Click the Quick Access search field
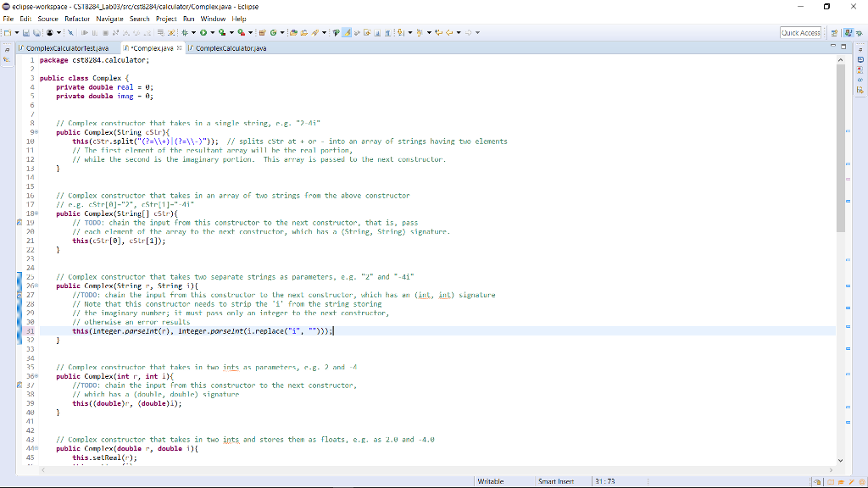The image size is (868, 488). pyautogui.click(x=799, y=32)
